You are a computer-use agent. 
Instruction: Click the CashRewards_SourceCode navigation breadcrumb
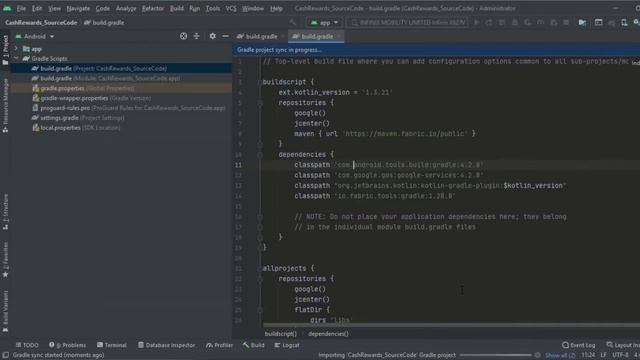pos(41,22)
